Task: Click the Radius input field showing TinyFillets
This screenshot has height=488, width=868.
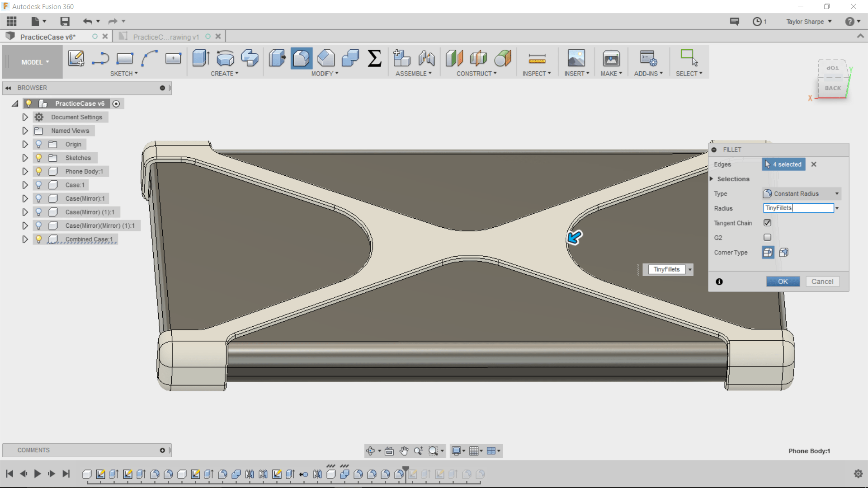Action: tap(798, 208)
